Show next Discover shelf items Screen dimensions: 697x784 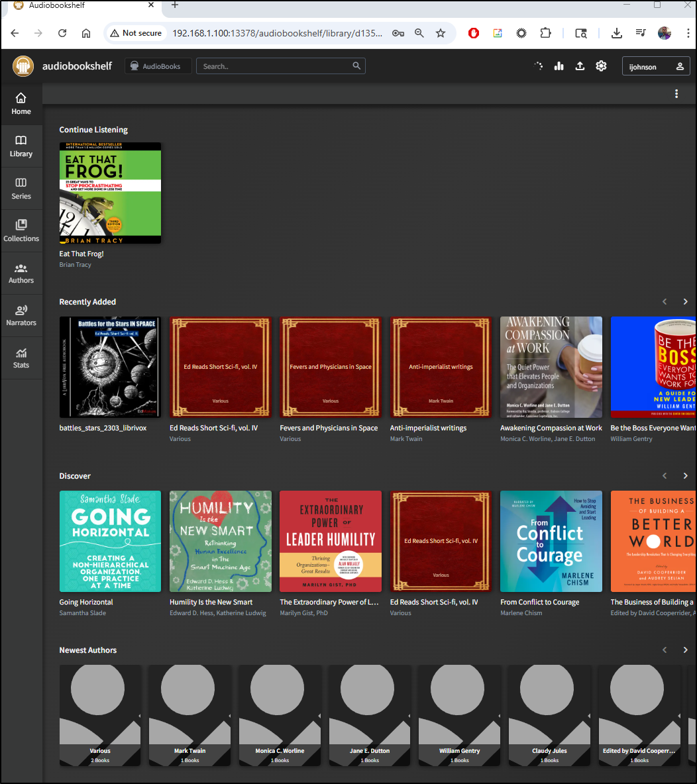pos(685,475)
